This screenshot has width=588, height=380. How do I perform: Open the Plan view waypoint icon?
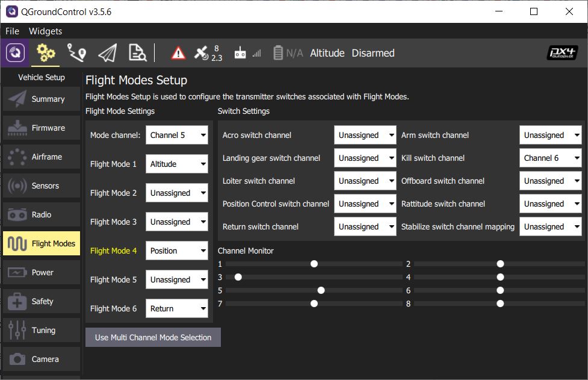[x=76, y=53]
